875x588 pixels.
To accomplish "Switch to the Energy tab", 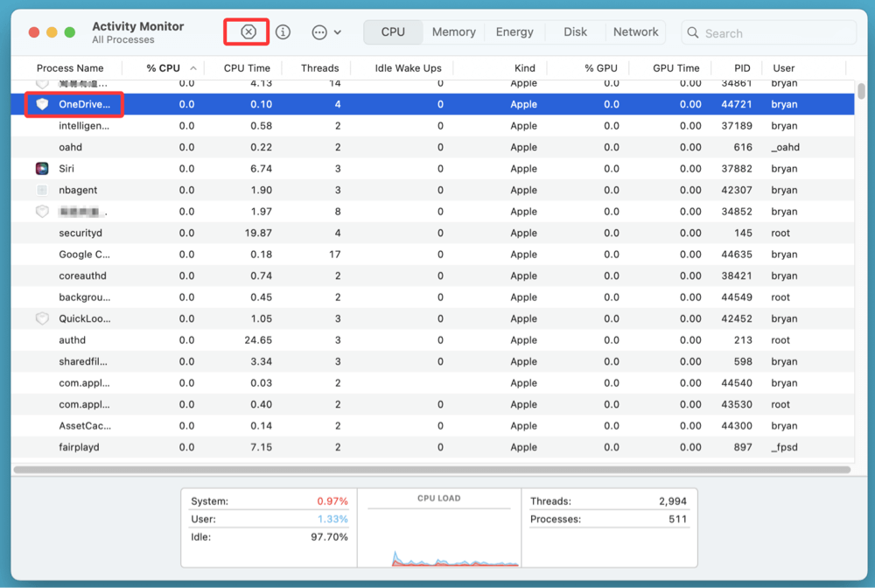I will pyautogui.click(x=514, y=31).
